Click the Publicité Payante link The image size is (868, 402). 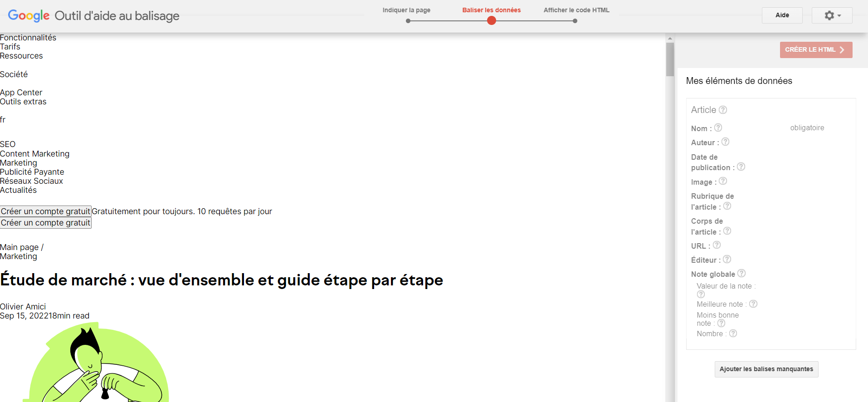[32, 172]
